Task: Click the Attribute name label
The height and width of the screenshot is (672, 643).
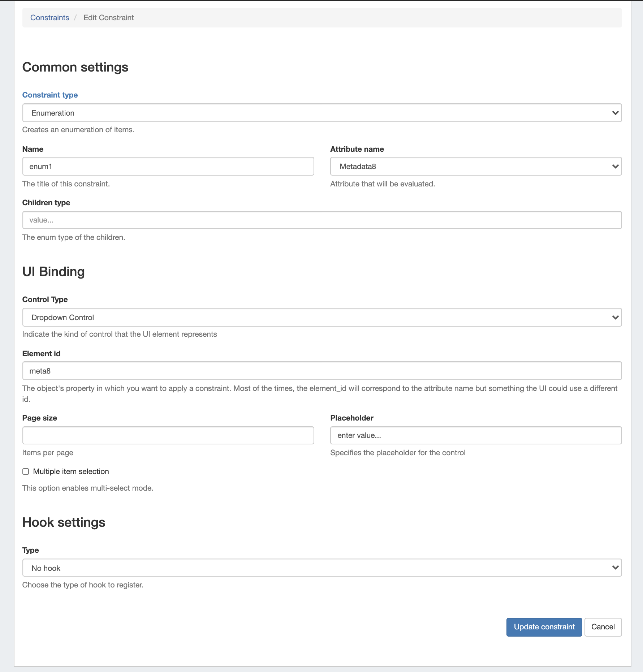Action: click(x=357, y=149)
